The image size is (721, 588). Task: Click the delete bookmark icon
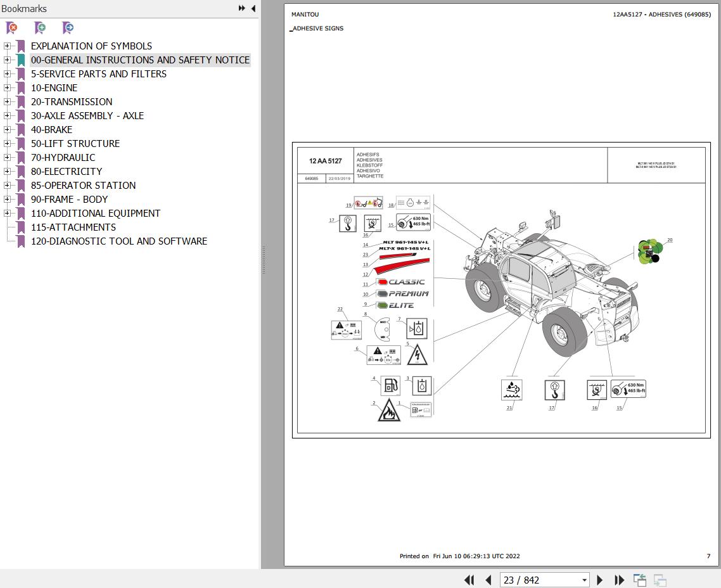pyautogui.click(x=12, y=28)
